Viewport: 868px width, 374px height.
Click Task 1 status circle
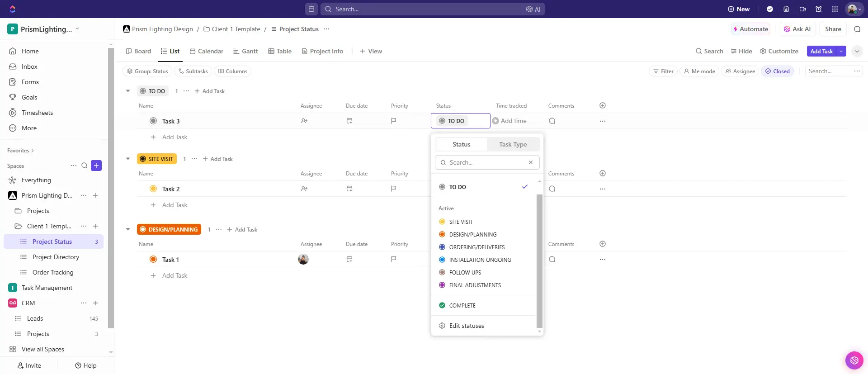click(153, 259)
